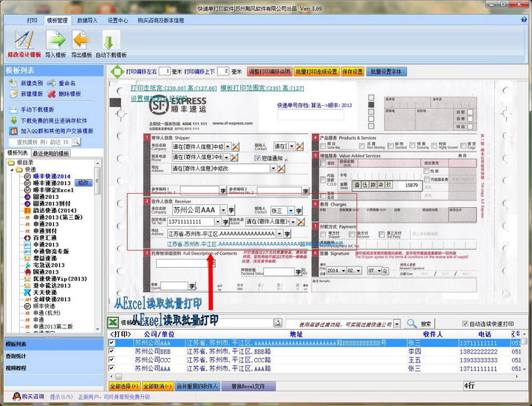Click the edit icon beside shipper address field
This screenshot has width=532, height=406.
[282, 168]
